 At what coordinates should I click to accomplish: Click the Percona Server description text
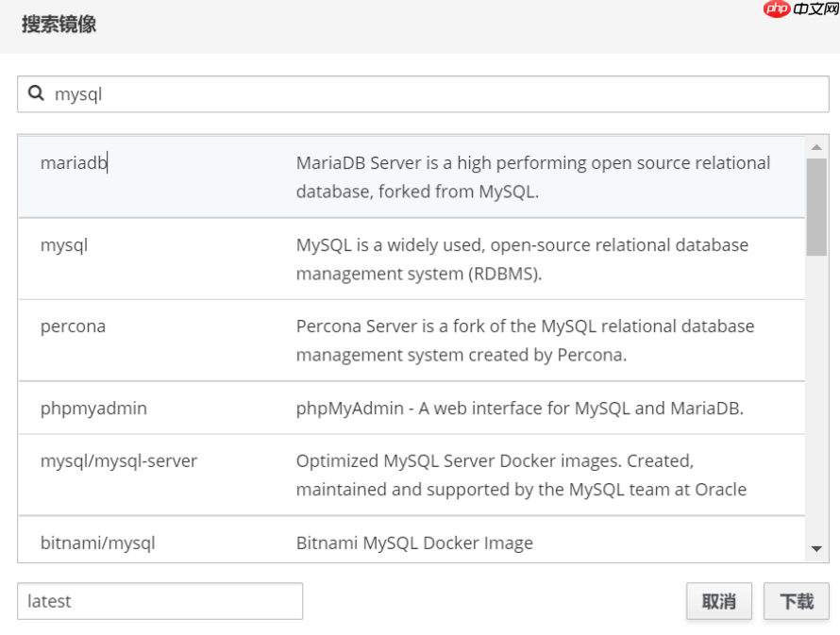point(525,341)
